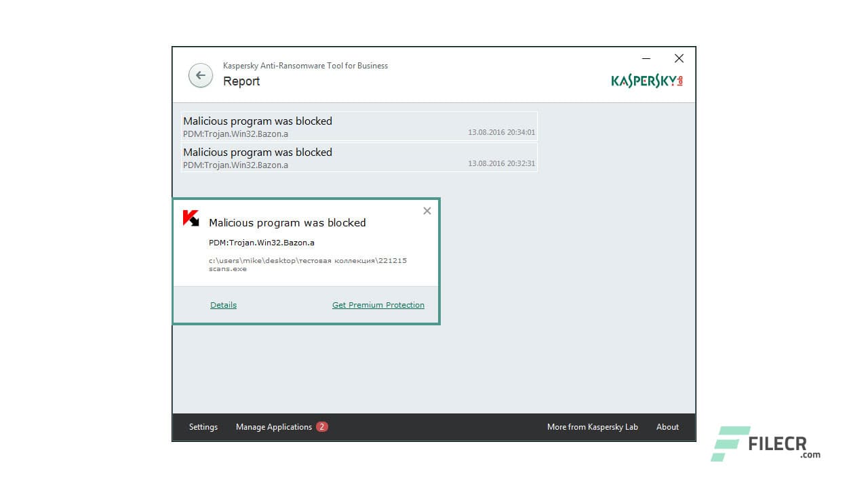This screenshot has height=488, width=868.
Task: Select the timestamp 13.08.2016 20:34:01
Action: tap(501, 132)
